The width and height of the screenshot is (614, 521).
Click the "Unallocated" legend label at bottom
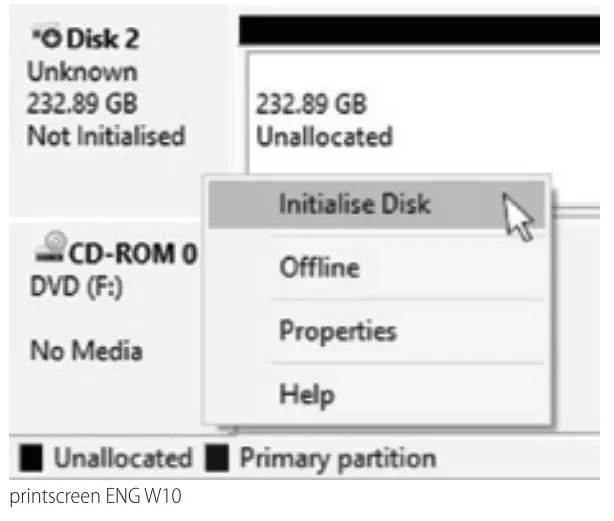tap(121, 460)
